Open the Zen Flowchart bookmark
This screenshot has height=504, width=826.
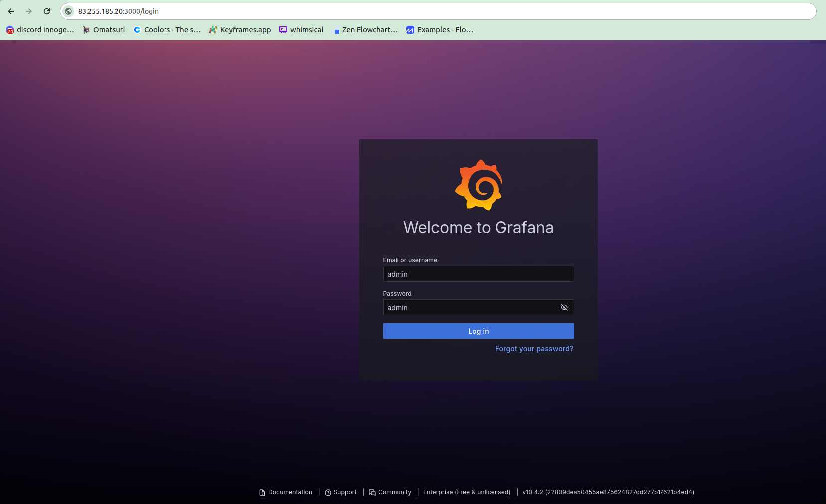[366, 30]
